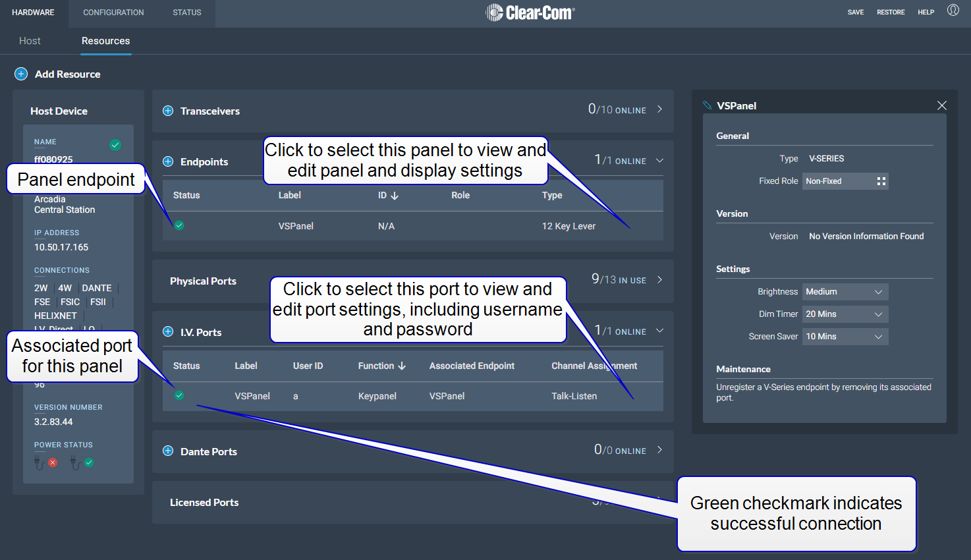Click the Fixed Role grid icon

click(881, 181)
